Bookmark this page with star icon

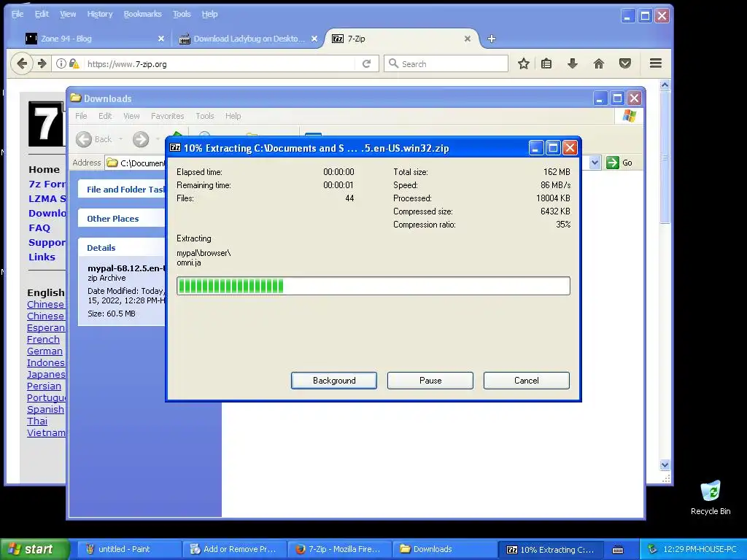[524, 63]
